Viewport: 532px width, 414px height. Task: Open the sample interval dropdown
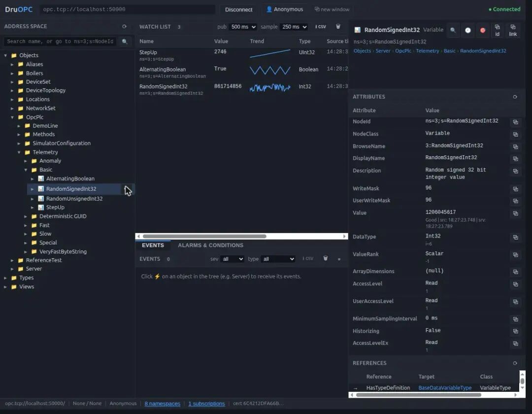294,27
